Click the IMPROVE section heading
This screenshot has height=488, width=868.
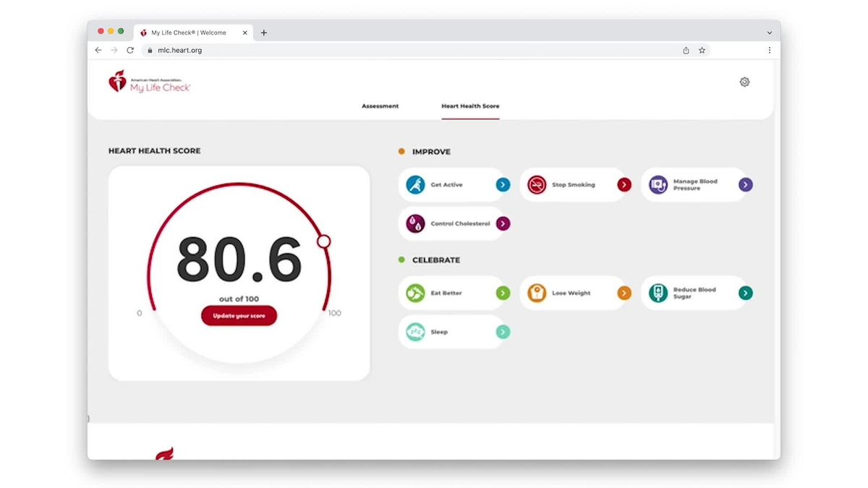[x=431, y=152]
